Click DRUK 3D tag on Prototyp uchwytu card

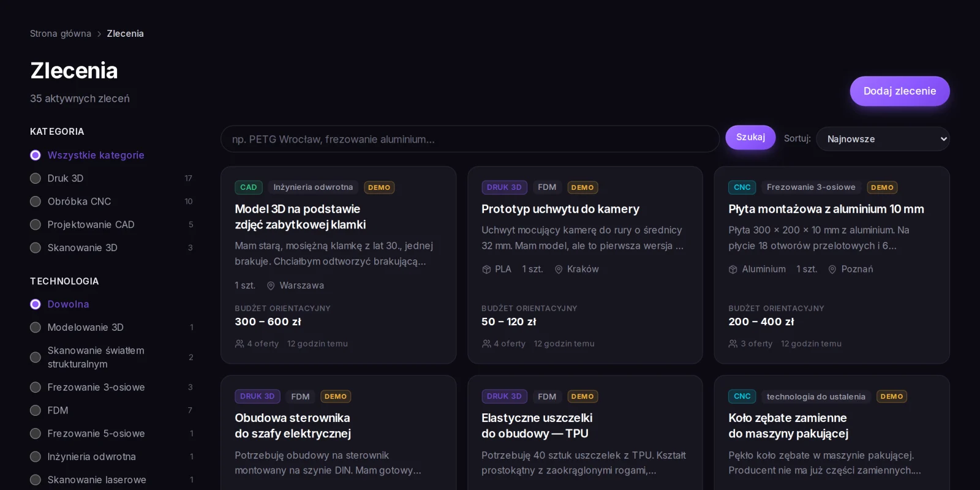[504, 187]
